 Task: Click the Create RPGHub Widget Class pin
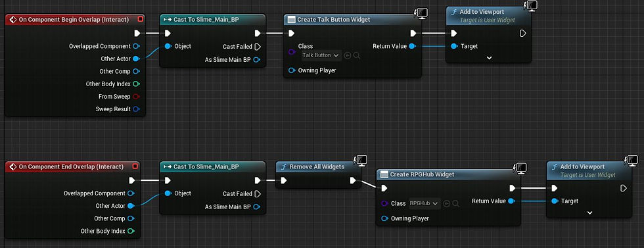point(385,203)
